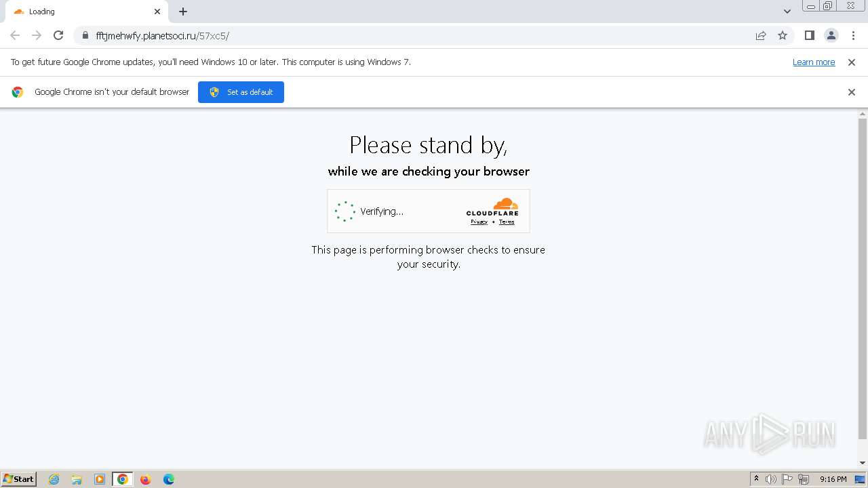This screenshot has height=488, width=868.
Task: Reload the current page
Action: point(58,35)
